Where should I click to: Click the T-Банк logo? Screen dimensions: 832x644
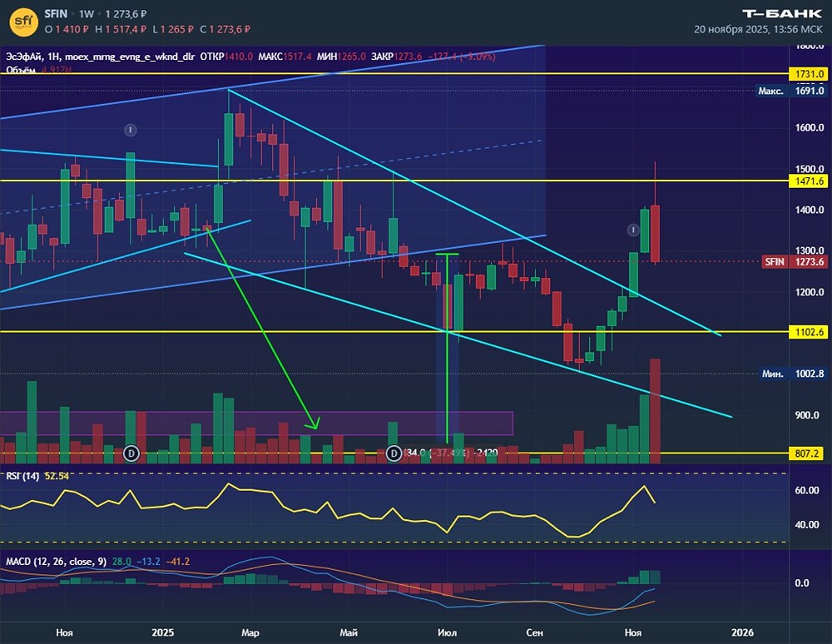tap(781, 14)
